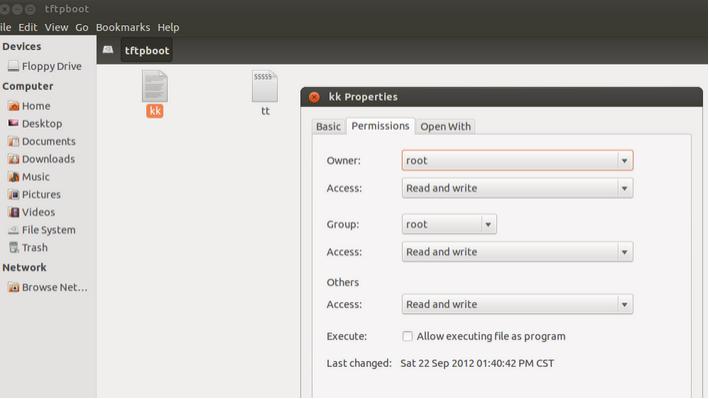Open the Bookmarks menu

123,27
